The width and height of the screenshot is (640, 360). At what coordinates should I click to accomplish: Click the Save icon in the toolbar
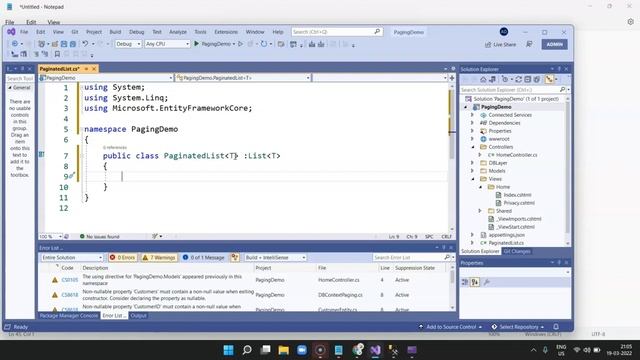coord(64,44)
